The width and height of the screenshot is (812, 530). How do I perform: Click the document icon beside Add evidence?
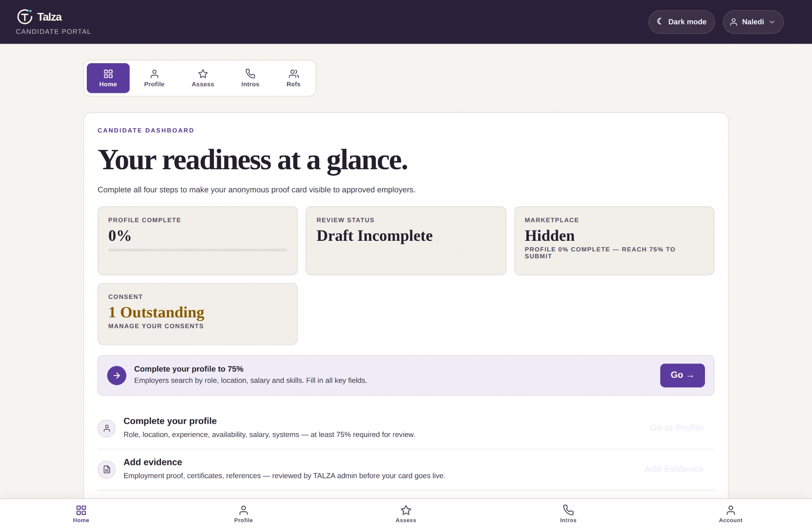click(107, 470)
